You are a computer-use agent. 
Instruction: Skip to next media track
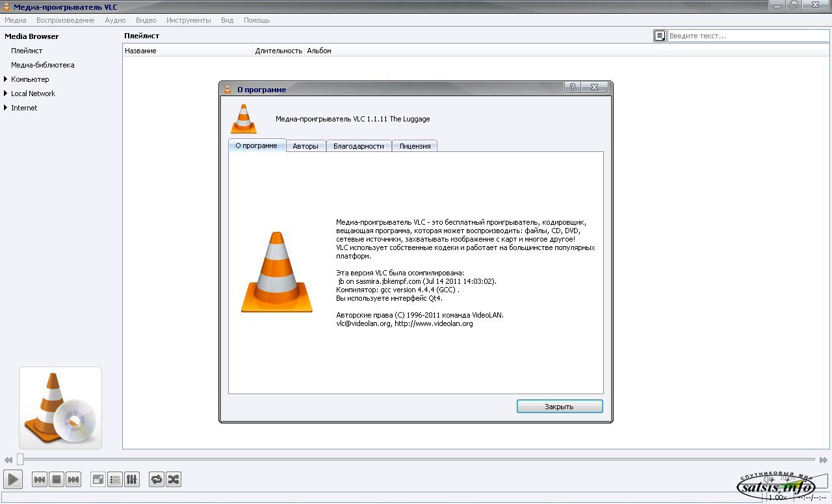[73, 479]
